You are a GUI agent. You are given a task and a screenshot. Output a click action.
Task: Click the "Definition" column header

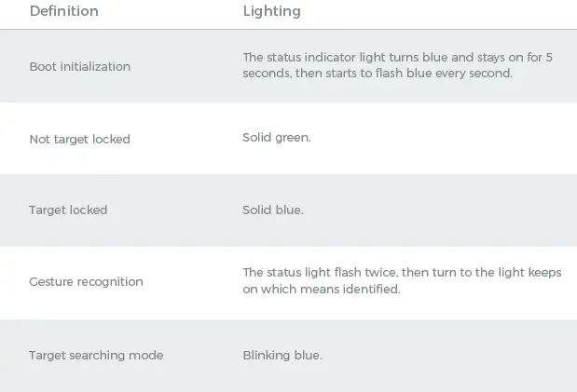tap(63, 12)
